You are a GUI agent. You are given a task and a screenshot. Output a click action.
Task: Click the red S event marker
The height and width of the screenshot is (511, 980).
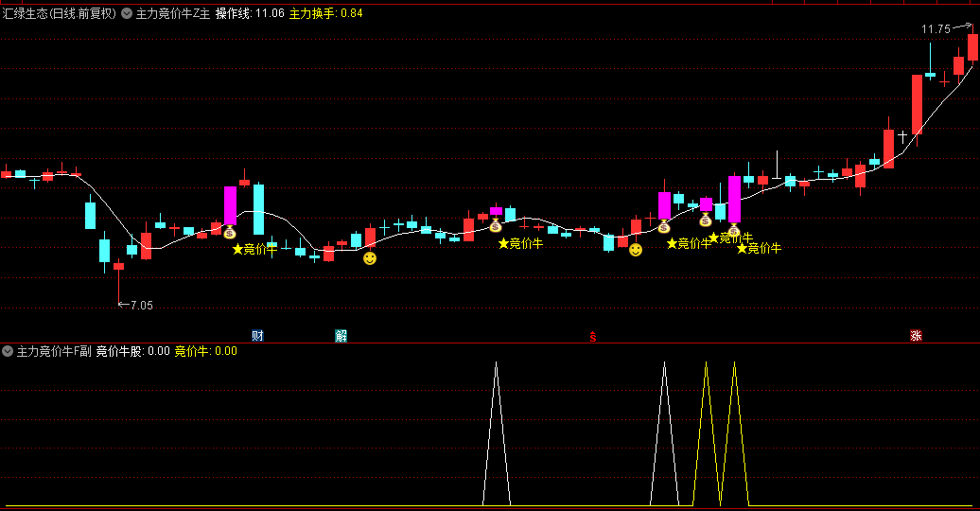pyautogui.click(x=592, y=337)
